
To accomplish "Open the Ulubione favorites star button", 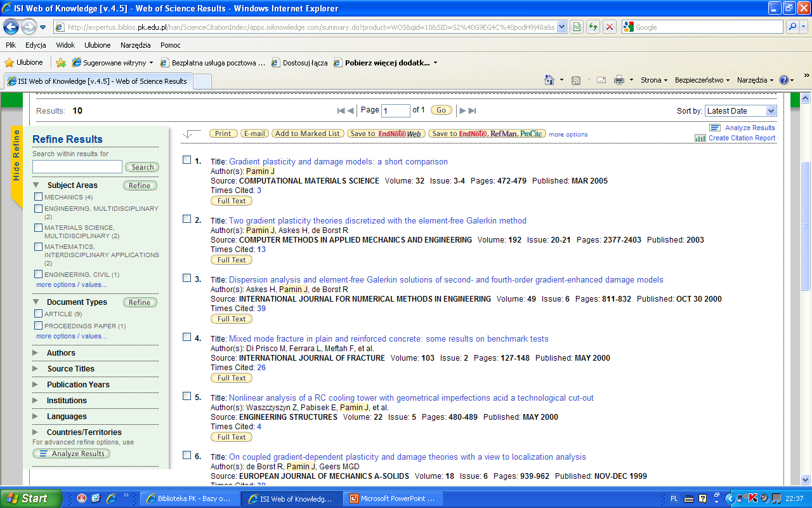I will [x=24, y=62].
